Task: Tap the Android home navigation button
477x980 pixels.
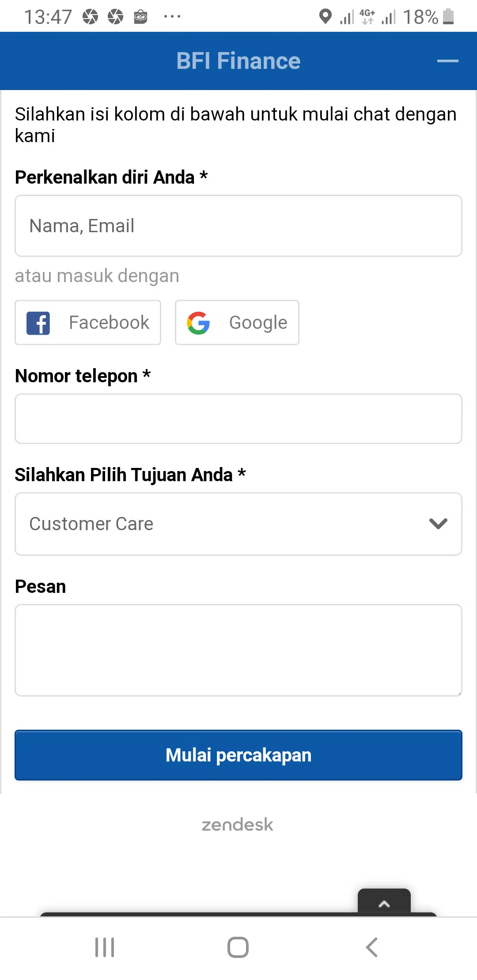Action: point(238,946)
